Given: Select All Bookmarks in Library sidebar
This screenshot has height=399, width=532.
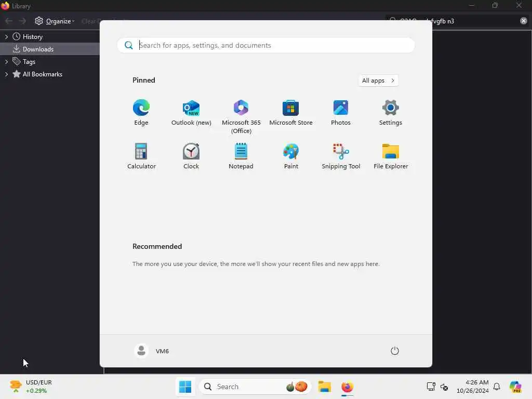Looking at the screenshot, I should click(x=42, y=74).
